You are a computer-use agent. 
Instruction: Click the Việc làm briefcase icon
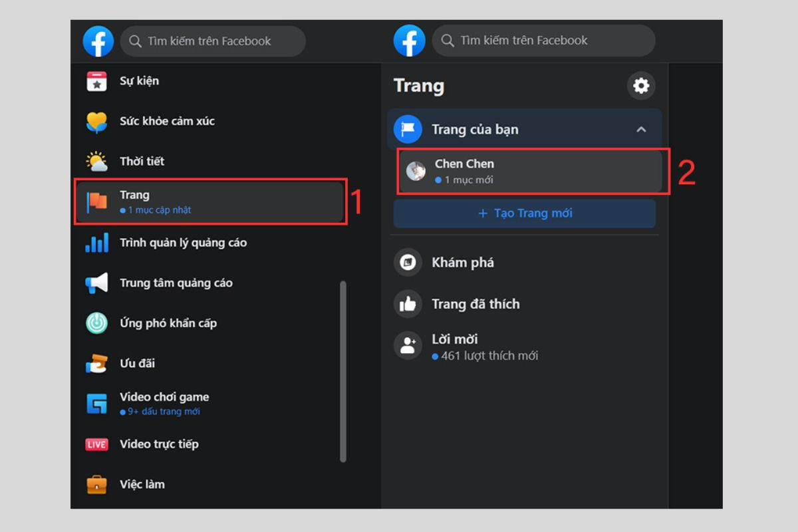[x=97, y=484]
